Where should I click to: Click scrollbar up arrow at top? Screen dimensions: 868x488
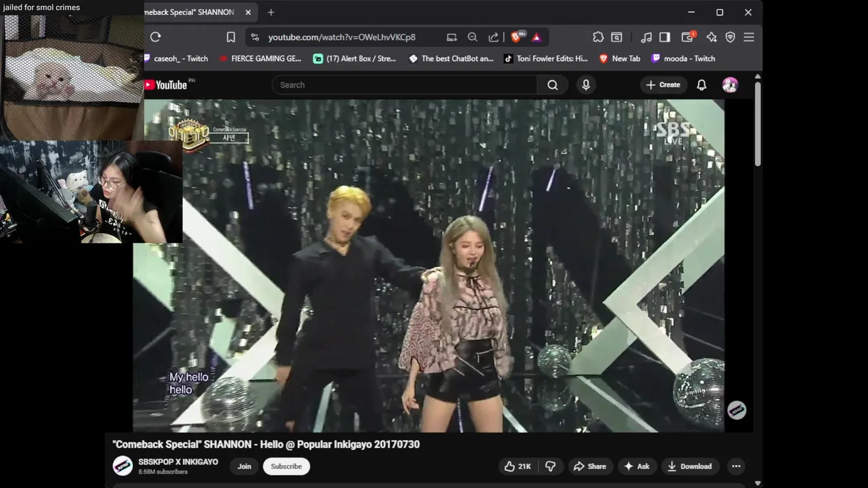pyautogui.click(x=757, y=77)
